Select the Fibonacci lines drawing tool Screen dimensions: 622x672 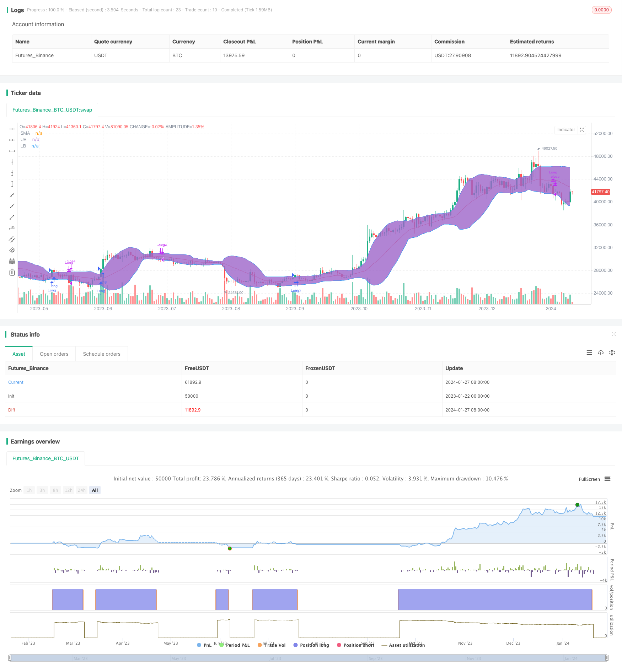(12, 261)
